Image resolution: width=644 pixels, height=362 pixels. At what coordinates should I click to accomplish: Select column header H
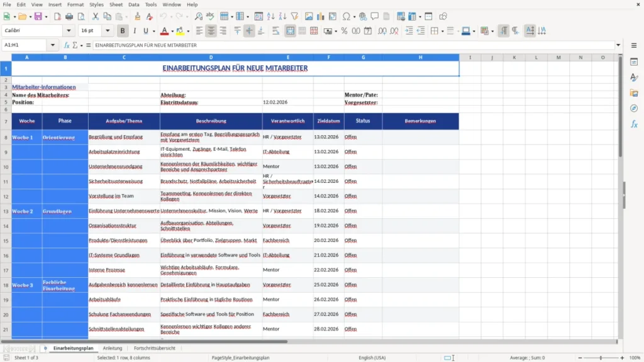(x=421, y=57)
